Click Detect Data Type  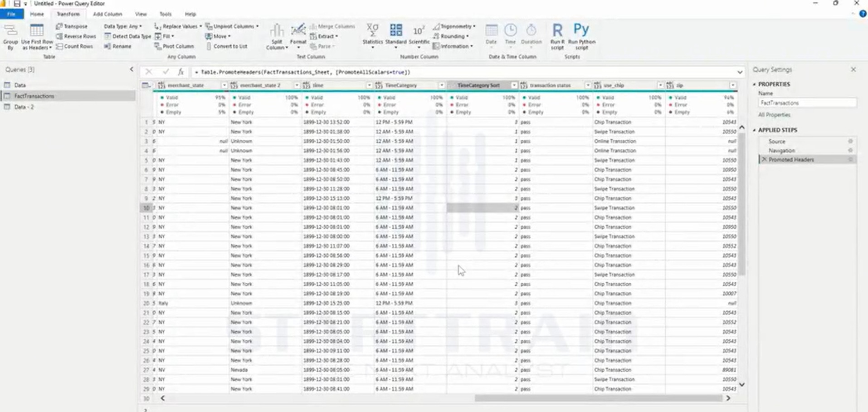click(x=127, y=36)
